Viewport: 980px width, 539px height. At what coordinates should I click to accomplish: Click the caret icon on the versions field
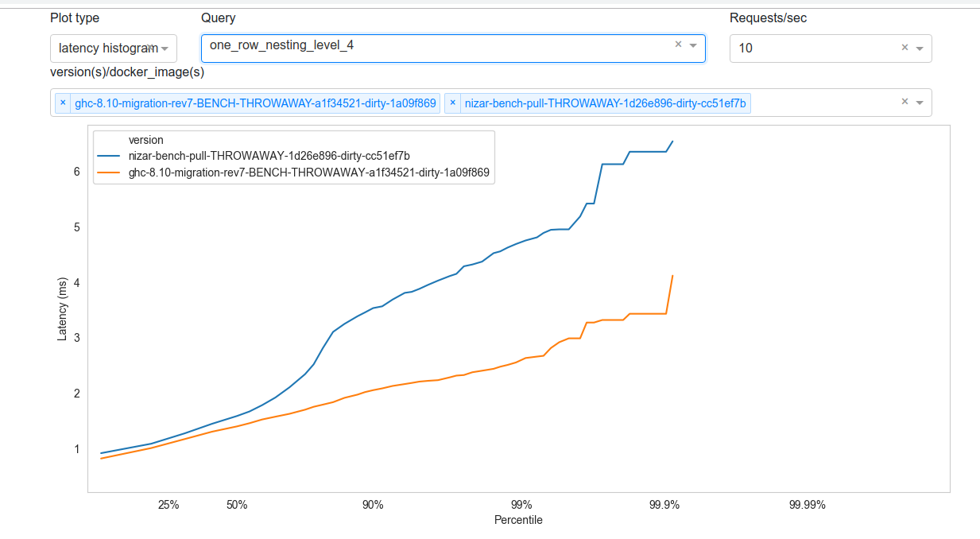click(x=920, y=102)
